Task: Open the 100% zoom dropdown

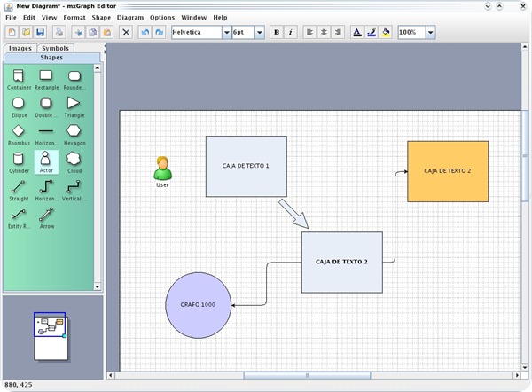Action: [430, 32]
